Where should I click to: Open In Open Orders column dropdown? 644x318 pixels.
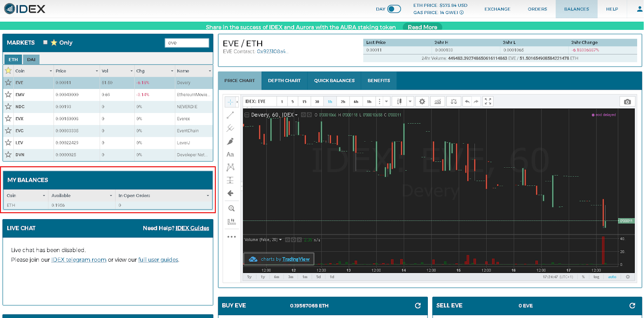pyautogui.click(x=208, y=196)
